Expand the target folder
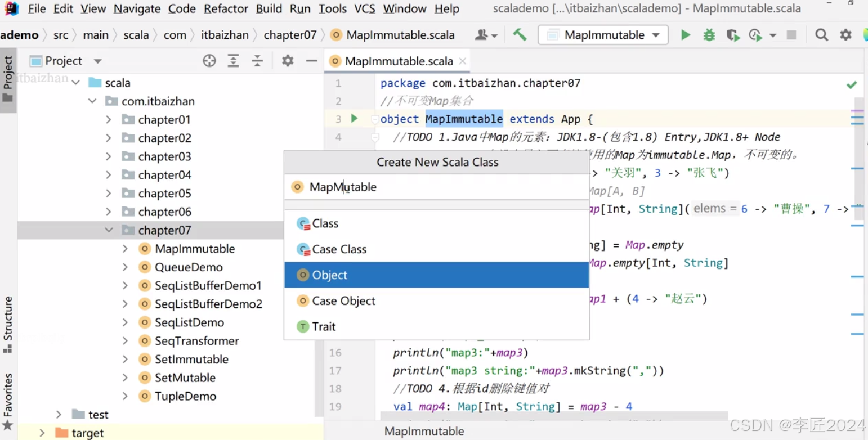The height and width of the screenshot is (440, 868). 42,433
